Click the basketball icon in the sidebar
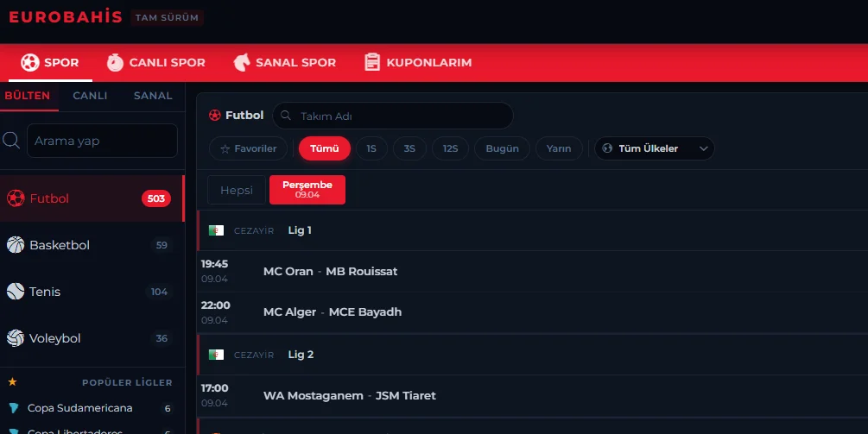Image resolution: width=868 pixels, height=434 pixels. [16, 245]
